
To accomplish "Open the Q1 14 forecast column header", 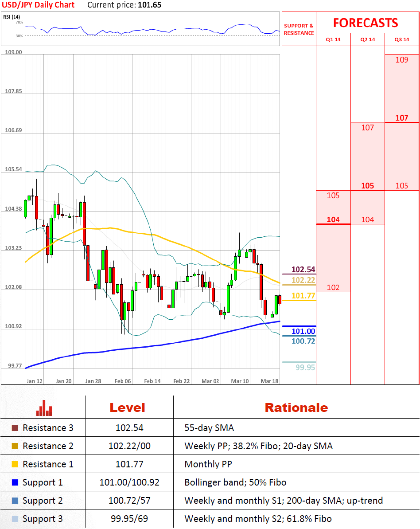I will point(333,39).
